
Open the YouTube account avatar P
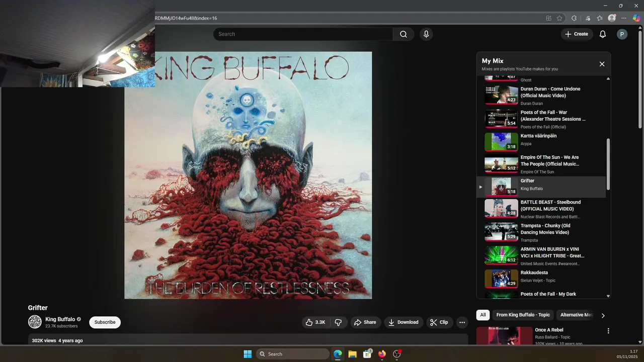(622, 34)
